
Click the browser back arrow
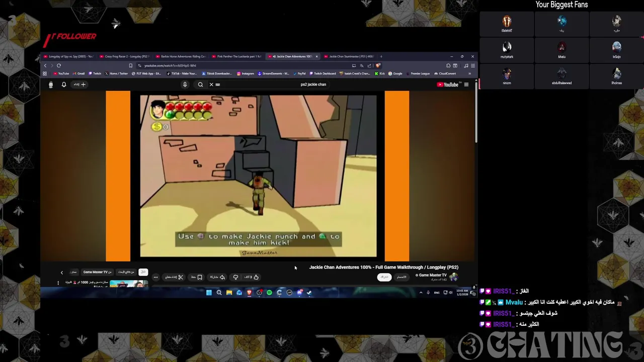[x=45, y=65]
